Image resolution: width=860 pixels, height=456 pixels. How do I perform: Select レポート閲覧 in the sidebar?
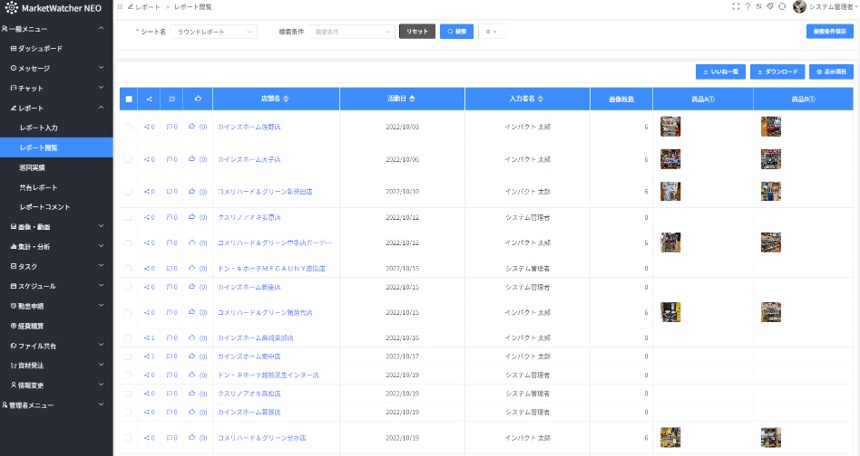(x=56, y=148)
